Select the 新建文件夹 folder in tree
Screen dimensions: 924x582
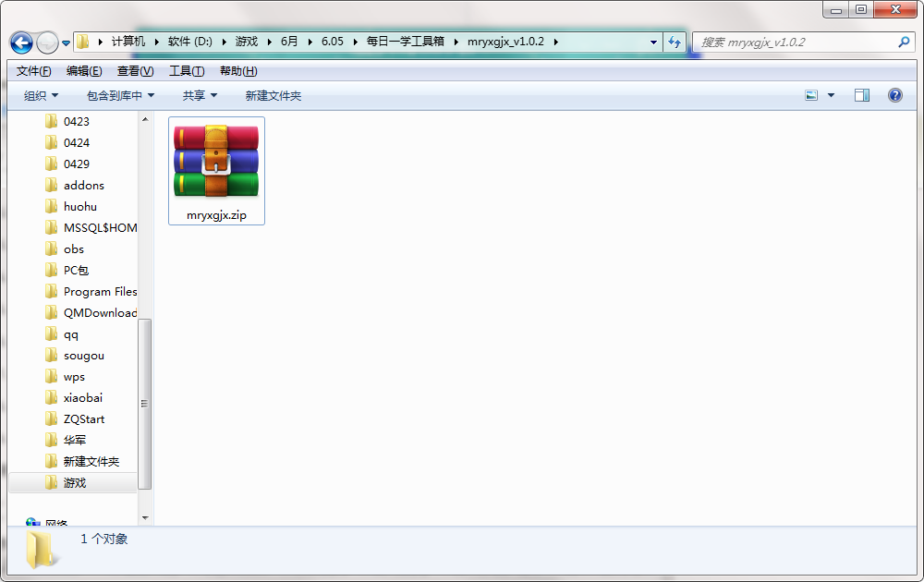(x=91, y=461)
